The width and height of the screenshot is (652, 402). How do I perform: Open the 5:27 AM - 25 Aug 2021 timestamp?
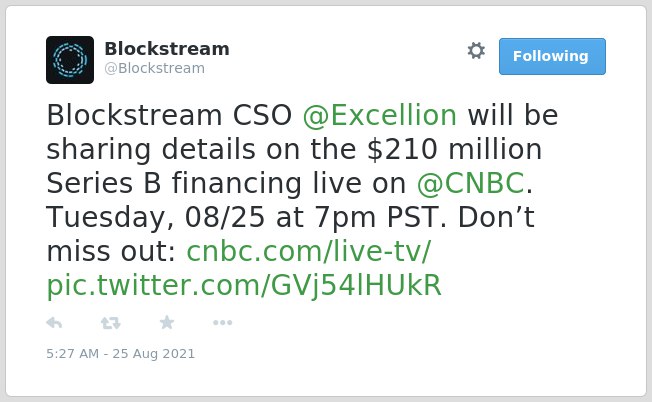click(120, 354)
